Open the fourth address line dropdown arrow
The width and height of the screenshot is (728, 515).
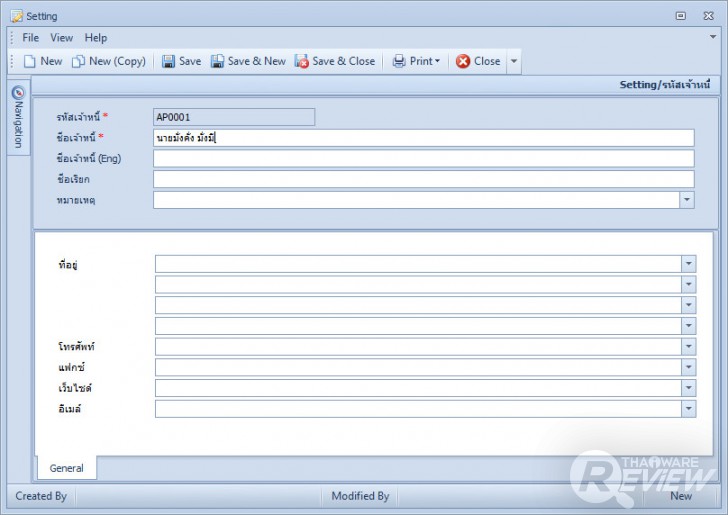(689, 326)
